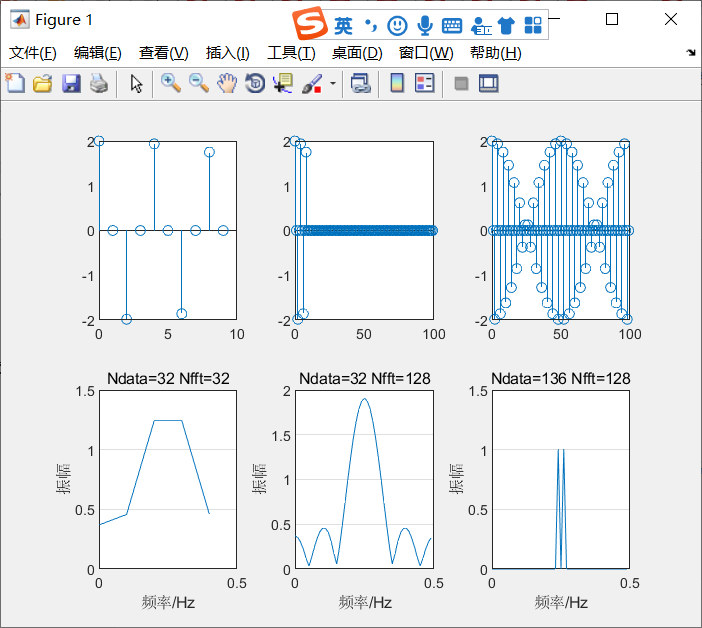Click the Ndata=136 Nfft=128 spectrum axes
The width and height of the screenshot is (702, 628).
[x=561, y=479]
